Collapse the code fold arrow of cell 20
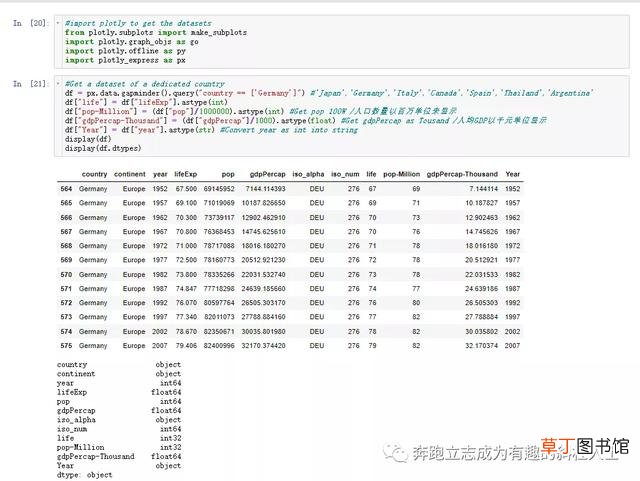This screenshot has width=640, height=481. click(x=58, y=23)
